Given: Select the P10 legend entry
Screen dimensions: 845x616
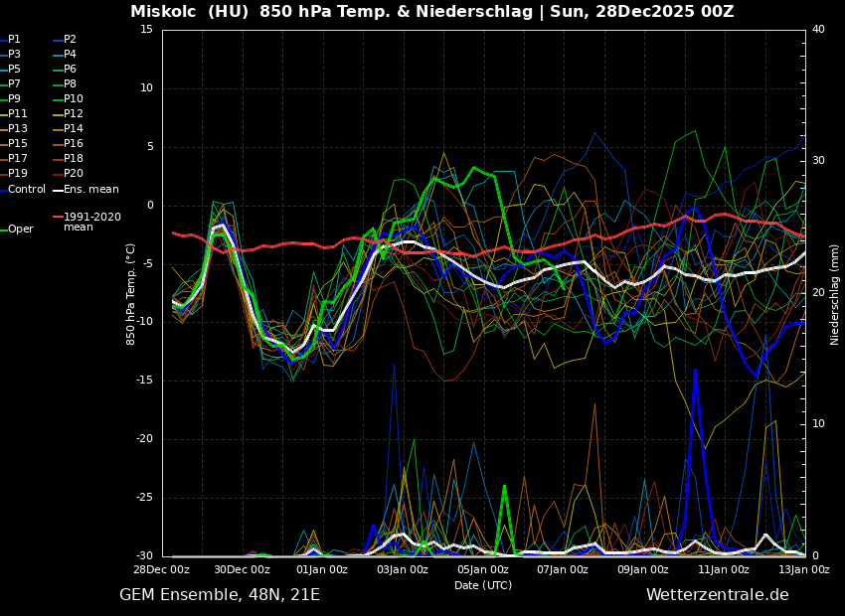Looking at the screenshot, I should click(x=74, y=99).
